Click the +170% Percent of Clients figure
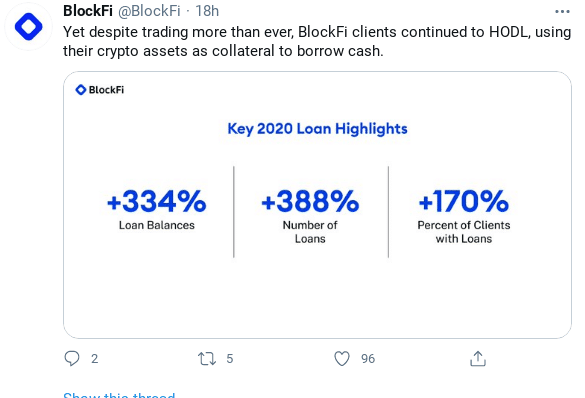 464,216
